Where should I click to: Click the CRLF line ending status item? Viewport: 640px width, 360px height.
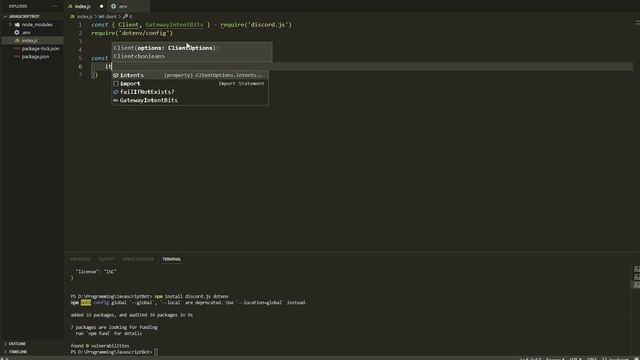(592, 358)
